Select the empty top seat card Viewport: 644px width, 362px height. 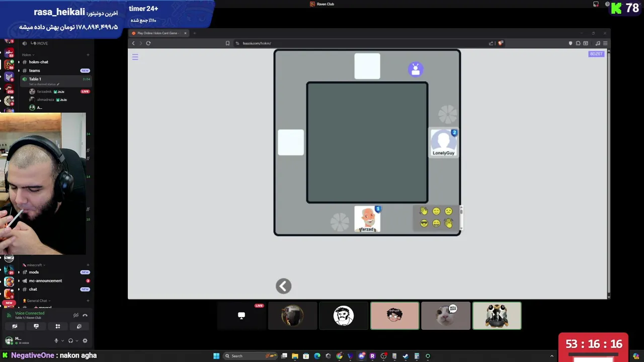[x=367, y=66]
